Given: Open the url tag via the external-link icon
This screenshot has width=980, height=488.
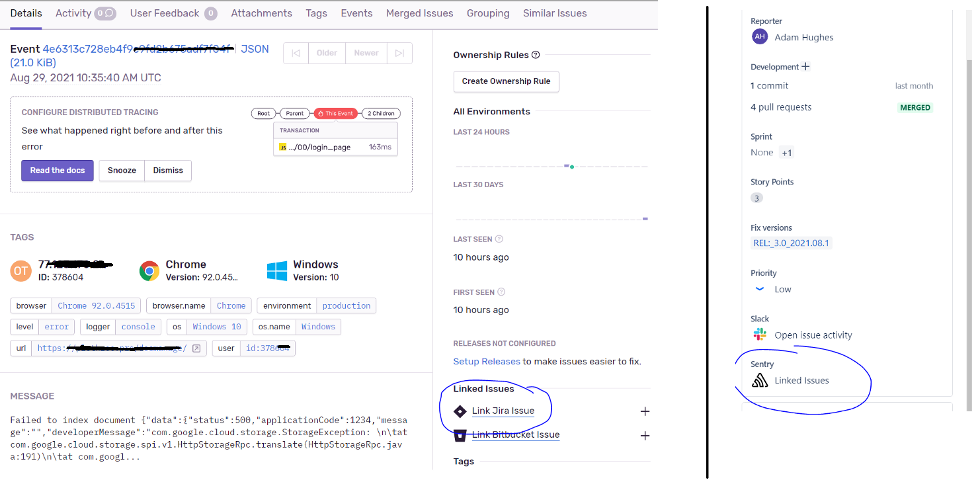Looking at the screenshot, I should (x=196, y=348).
